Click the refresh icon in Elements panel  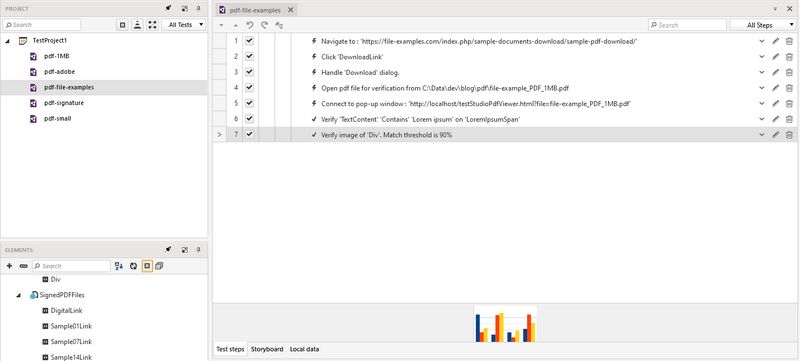point(133,266)
